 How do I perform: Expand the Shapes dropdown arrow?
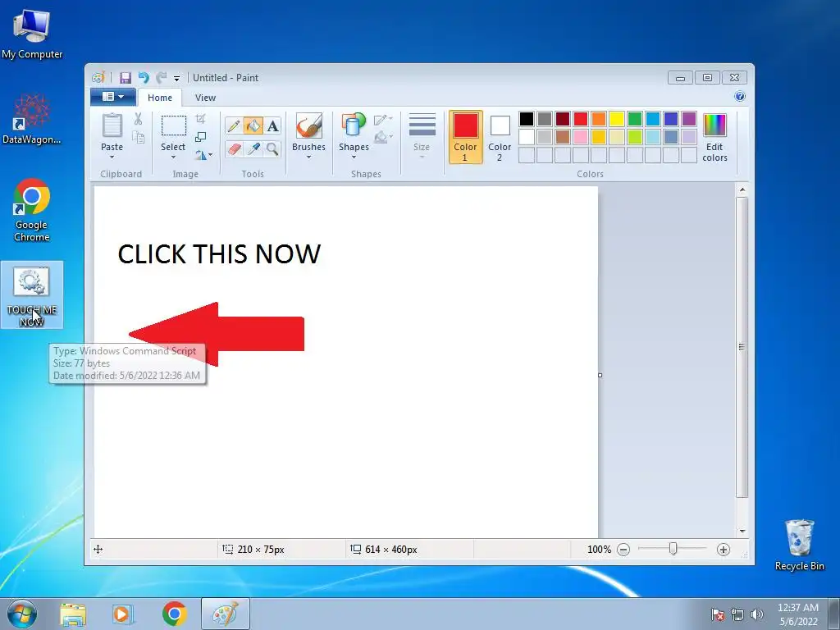pyautogui.click(x=354, y=157)
